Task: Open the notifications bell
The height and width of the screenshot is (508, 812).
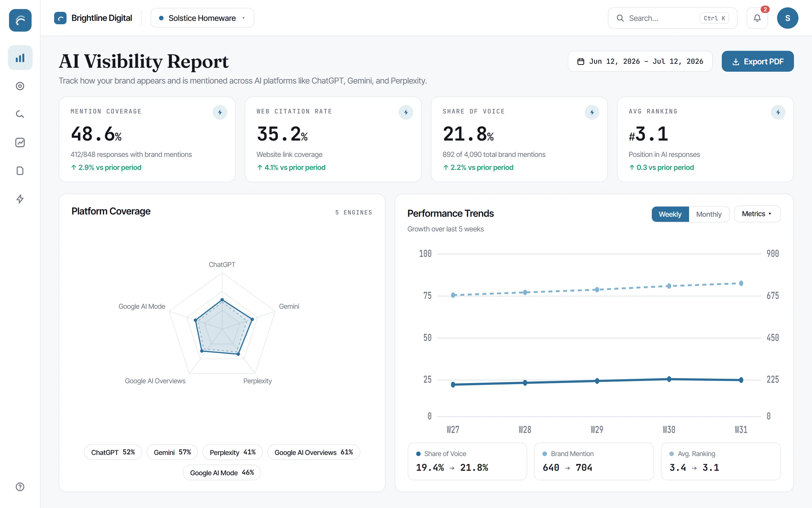Action: [x=757, y=18]
